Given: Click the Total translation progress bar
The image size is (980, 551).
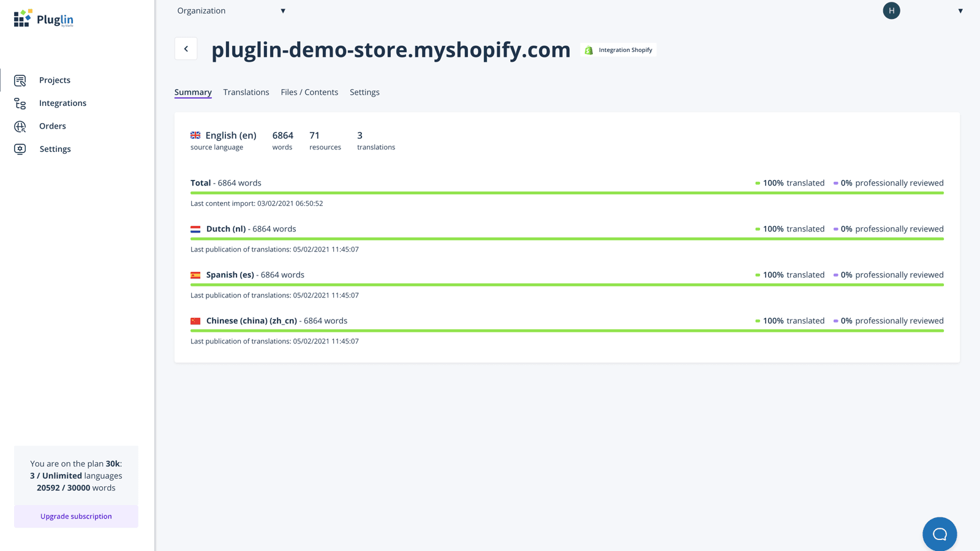Looking at the screenshot, I should (x=567, y=193).
